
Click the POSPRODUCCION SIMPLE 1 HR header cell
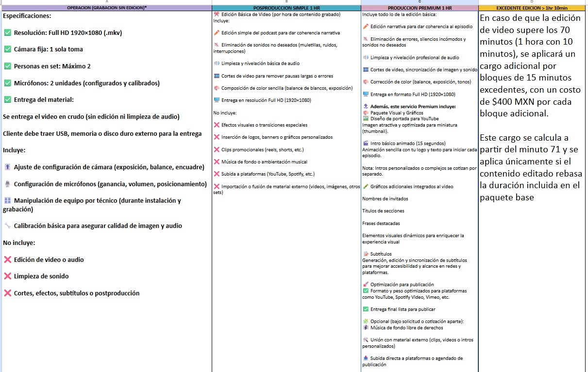[x=286, y=8]
